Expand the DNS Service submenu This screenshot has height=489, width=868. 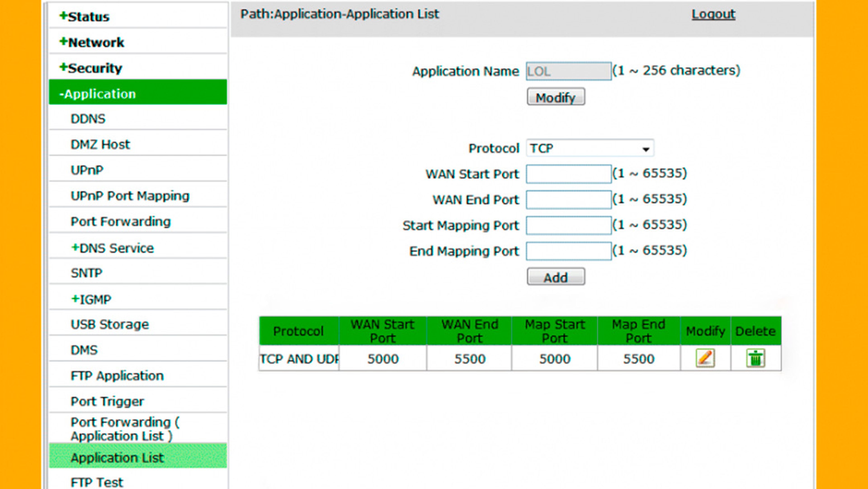coord(113,248)
